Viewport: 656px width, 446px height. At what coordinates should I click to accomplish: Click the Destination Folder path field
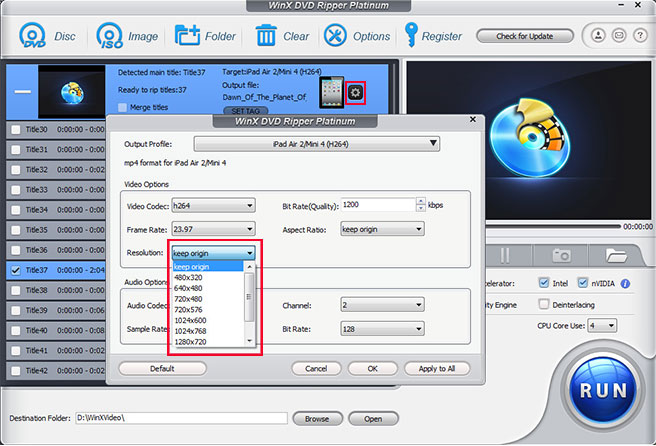181,418
